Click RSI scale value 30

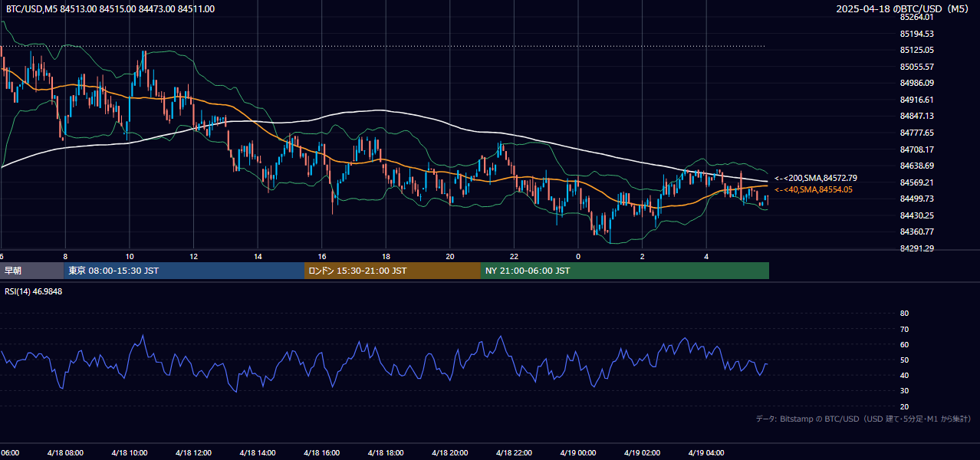tap(904, 391)
